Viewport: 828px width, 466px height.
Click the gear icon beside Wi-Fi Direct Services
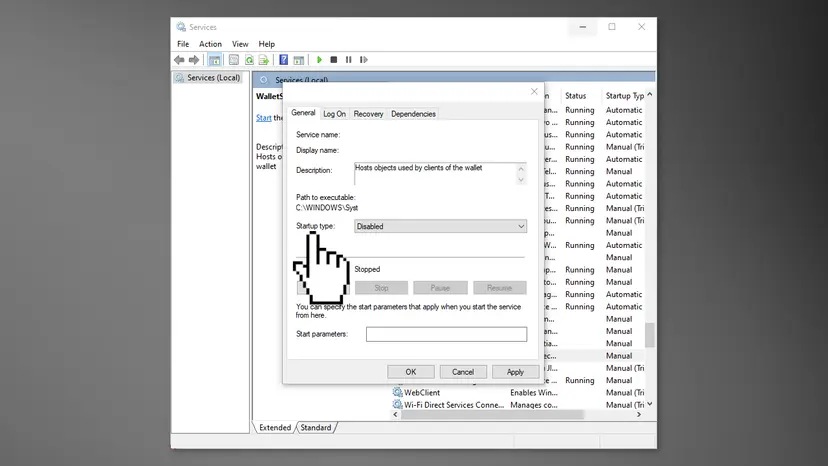(398, 404)
